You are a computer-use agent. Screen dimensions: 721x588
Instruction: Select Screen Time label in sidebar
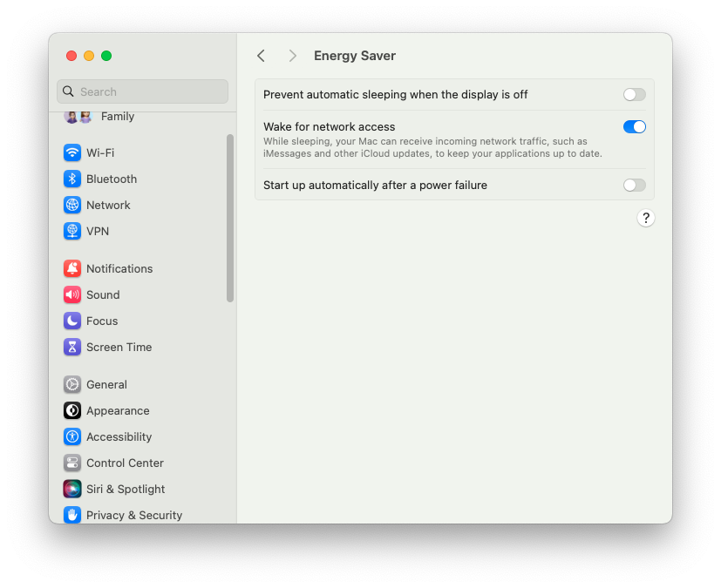(x=119, y=347)
